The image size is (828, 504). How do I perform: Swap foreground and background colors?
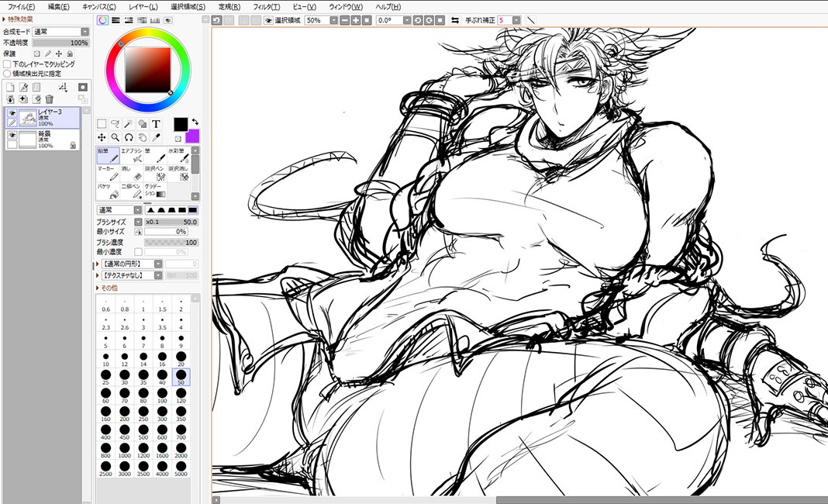(195, 122)
